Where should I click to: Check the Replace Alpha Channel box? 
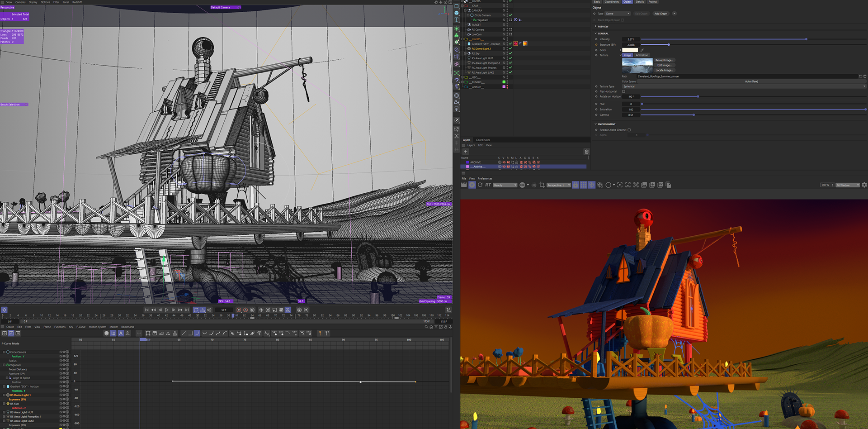click(629, 130)
